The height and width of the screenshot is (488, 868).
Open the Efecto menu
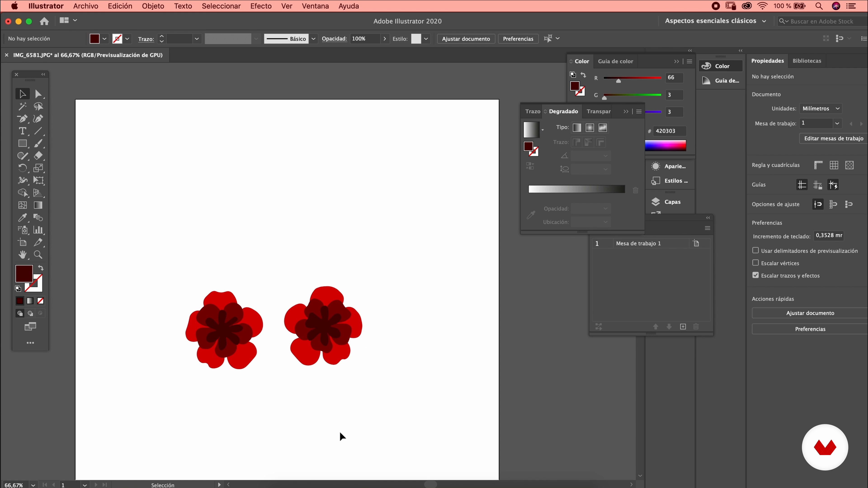point(261,6)
